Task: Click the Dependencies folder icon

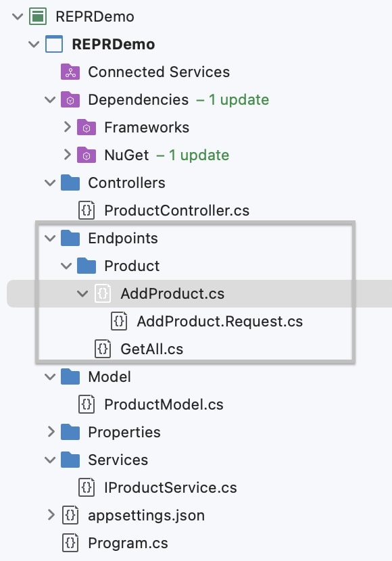Action: click(70, 100)
